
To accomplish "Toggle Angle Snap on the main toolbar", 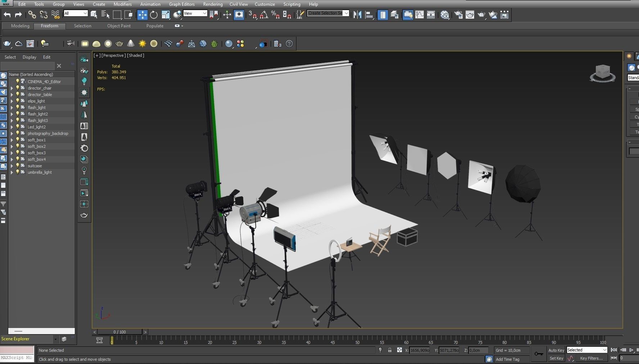I will 264,15.
